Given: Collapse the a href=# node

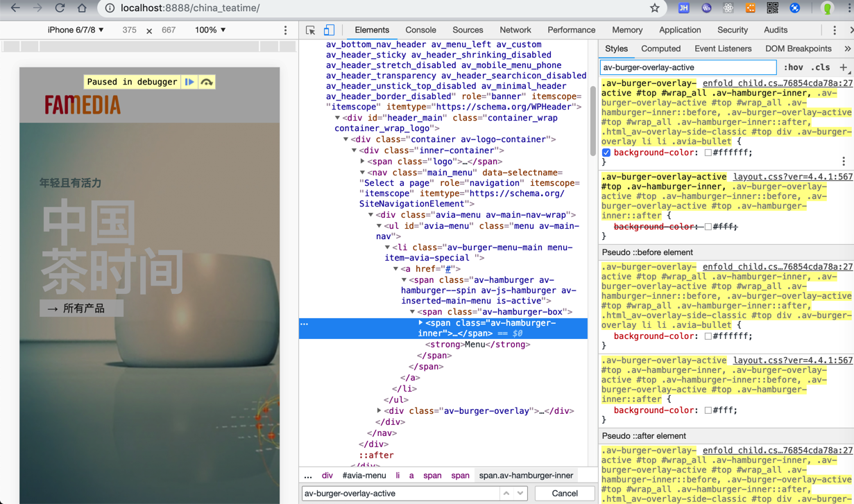Looking at the screenshot, I should coord(396,269).
